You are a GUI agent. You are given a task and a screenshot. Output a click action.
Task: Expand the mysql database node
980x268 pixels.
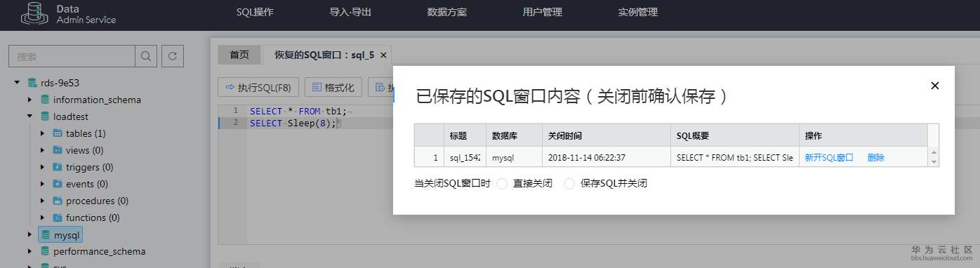click(x=30, y=234)
